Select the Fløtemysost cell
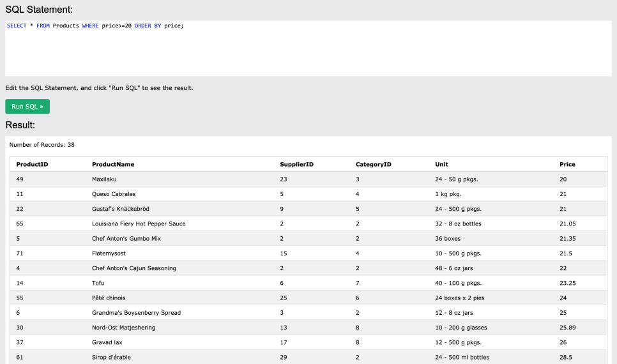 [x=109, y=254]
